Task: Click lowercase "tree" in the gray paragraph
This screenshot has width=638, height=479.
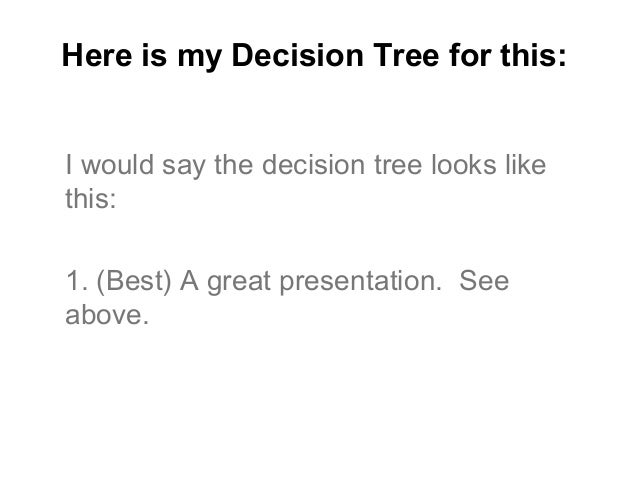Action: [x=398, y=166]
